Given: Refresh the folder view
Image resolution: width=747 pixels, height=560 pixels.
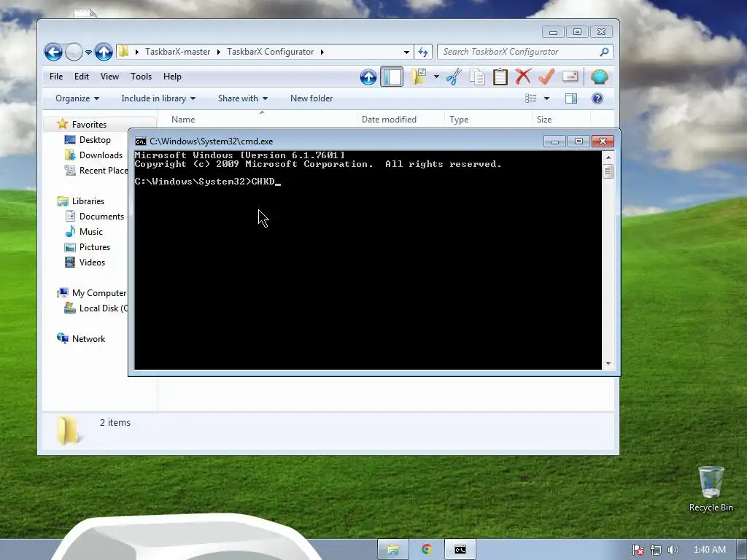Looking at the screenshot, I should [423, 52].
